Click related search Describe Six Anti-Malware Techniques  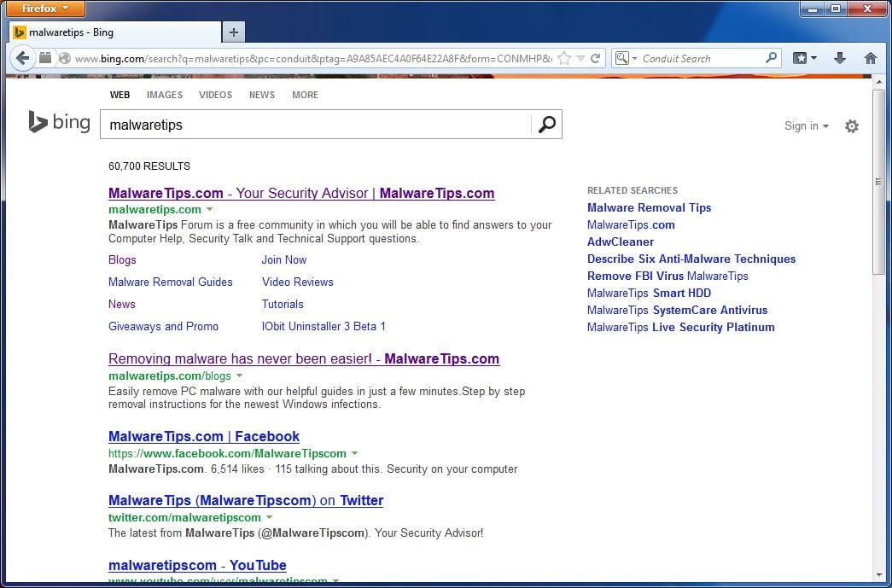pos(691,259)
